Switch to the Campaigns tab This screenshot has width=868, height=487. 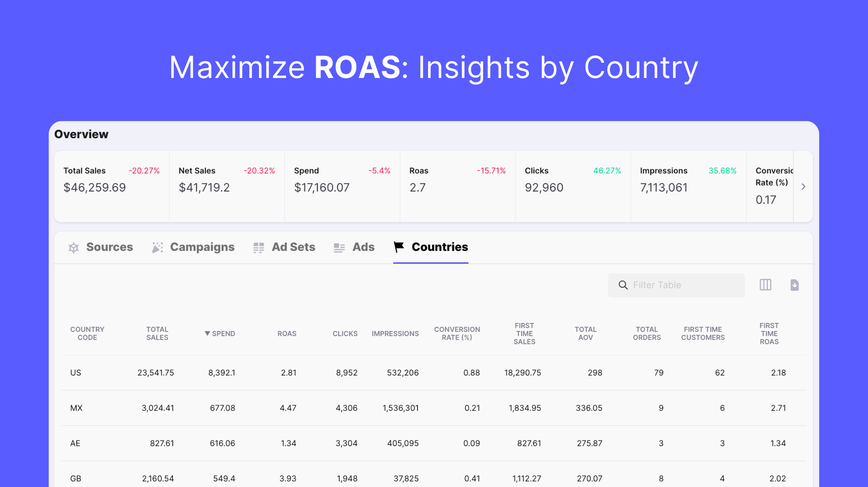click(202, 247)
